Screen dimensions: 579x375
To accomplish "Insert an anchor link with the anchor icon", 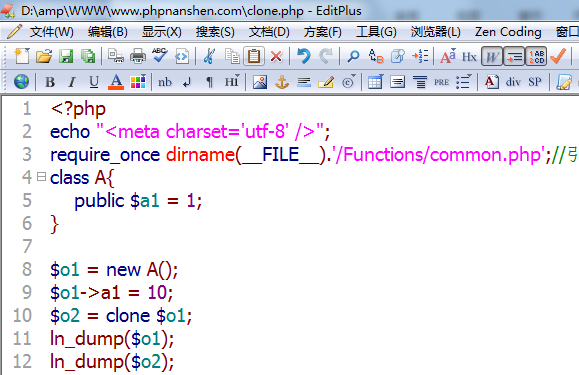I will (282, 82).
